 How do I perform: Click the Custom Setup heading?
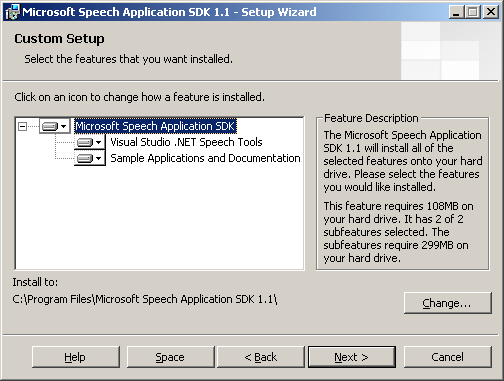[x=59, y=39]
